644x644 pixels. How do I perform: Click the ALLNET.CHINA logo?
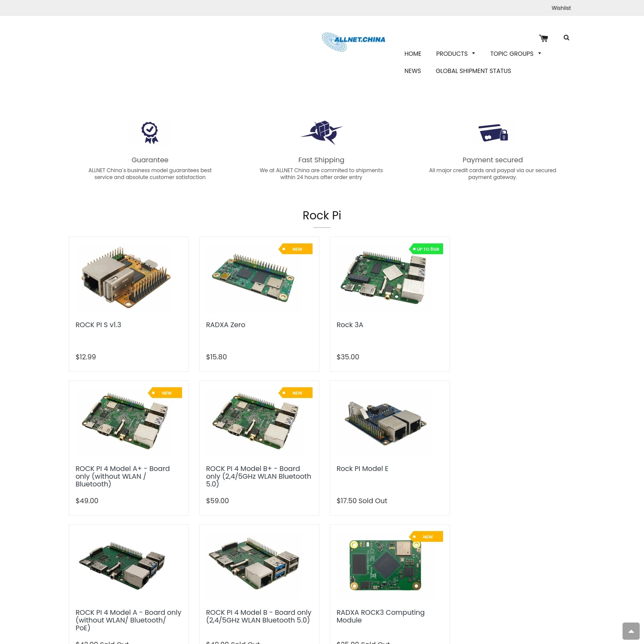click(x=353, y=42)
